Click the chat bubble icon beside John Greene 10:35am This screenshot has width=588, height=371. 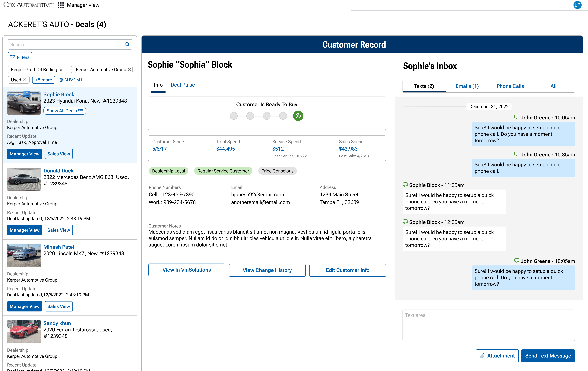(x=517, y=154)
